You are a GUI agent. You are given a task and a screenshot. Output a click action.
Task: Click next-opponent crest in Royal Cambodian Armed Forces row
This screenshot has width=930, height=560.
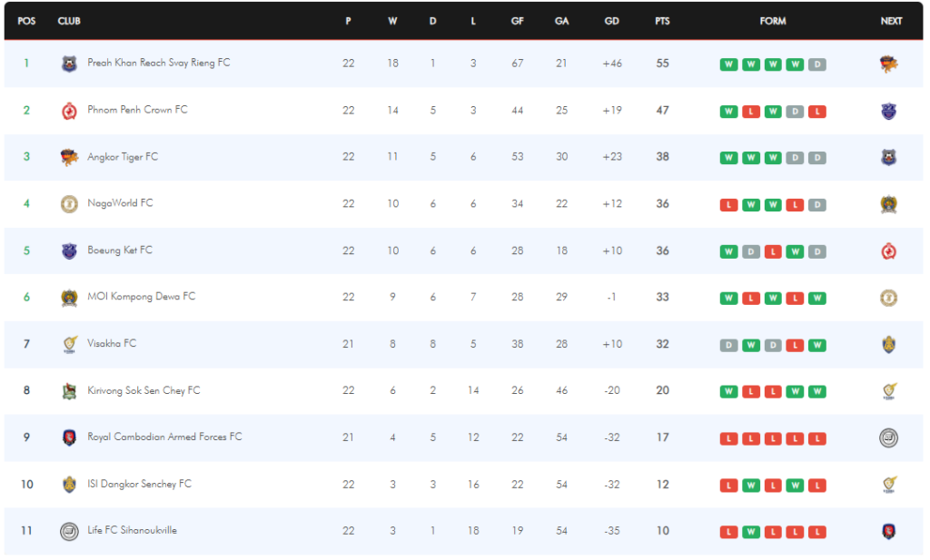coord(889,437)
